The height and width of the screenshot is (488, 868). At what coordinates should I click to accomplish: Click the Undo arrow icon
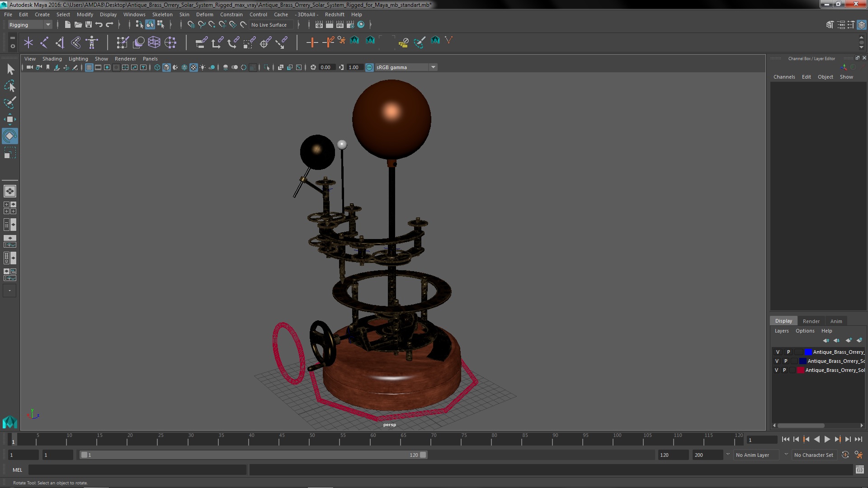click(99, 25)
